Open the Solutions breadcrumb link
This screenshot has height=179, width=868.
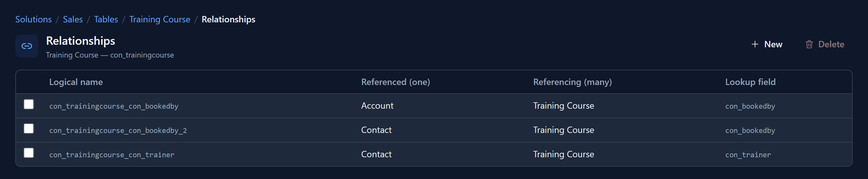coord(34,19)
